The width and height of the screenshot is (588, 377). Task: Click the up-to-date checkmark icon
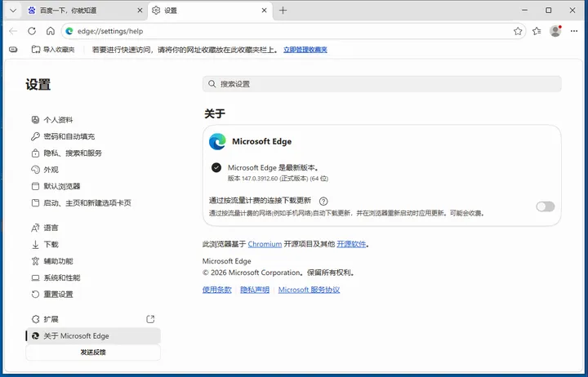click(216, 167)
